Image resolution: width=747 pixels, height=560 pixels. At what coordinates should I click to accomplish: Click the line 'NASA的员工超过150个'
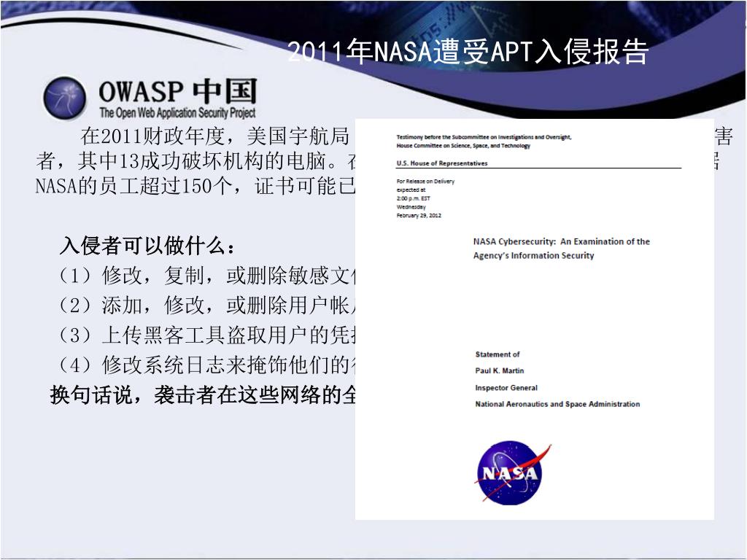196,186
